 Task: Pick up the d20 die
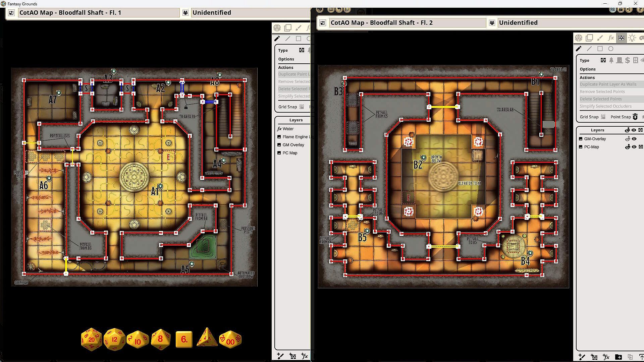[x=92, y=339]
